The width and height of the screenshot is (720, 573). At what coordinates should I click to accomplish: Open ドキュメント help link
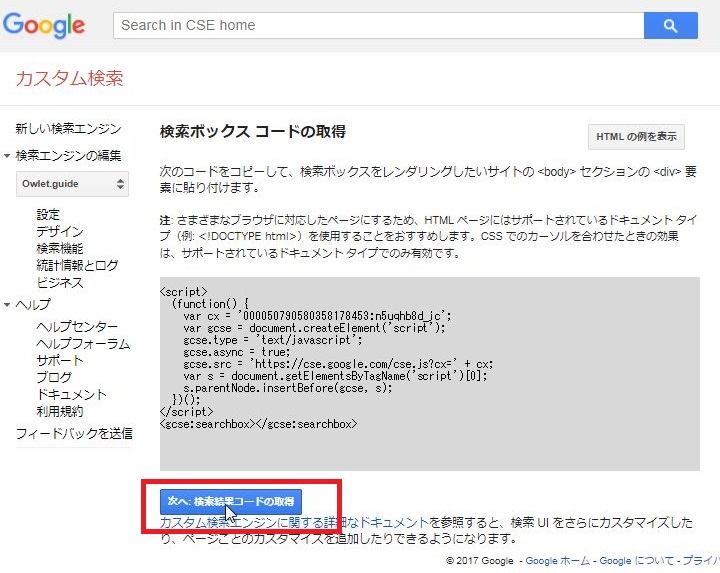click(71, 394)
